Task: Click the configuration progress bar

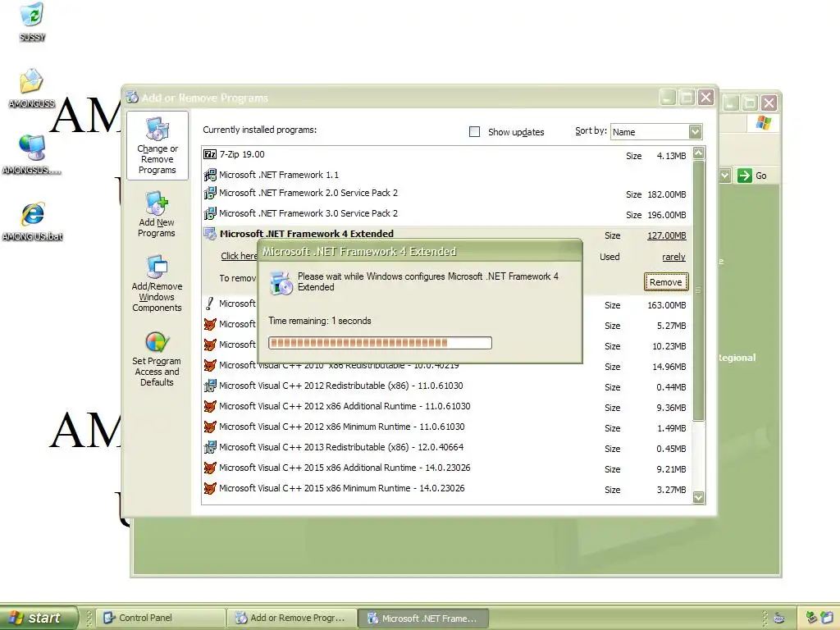Action: pos(380,343)
